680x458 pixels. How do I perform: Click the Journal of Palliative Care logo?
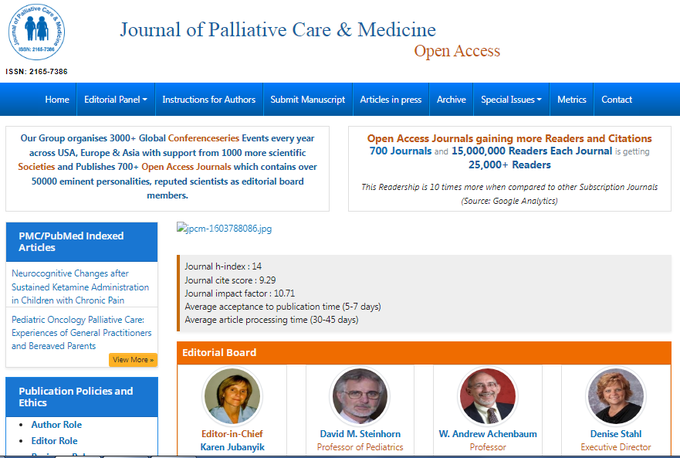point(36,32)
